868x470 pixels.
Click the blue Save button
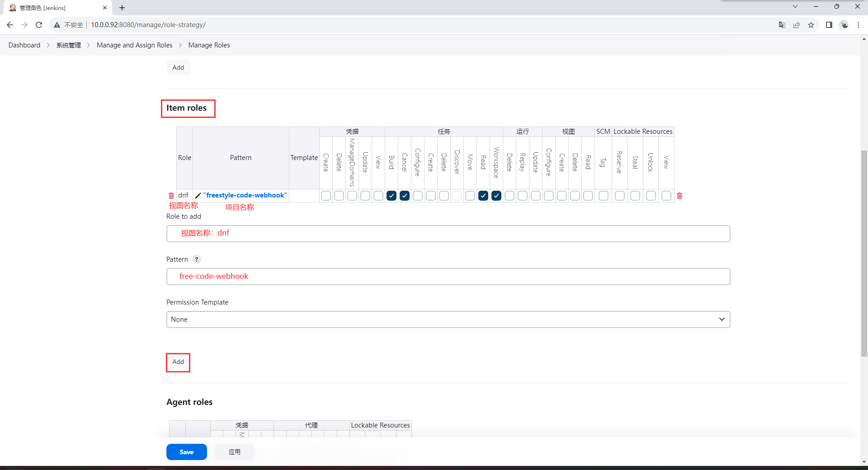[186, 452]
